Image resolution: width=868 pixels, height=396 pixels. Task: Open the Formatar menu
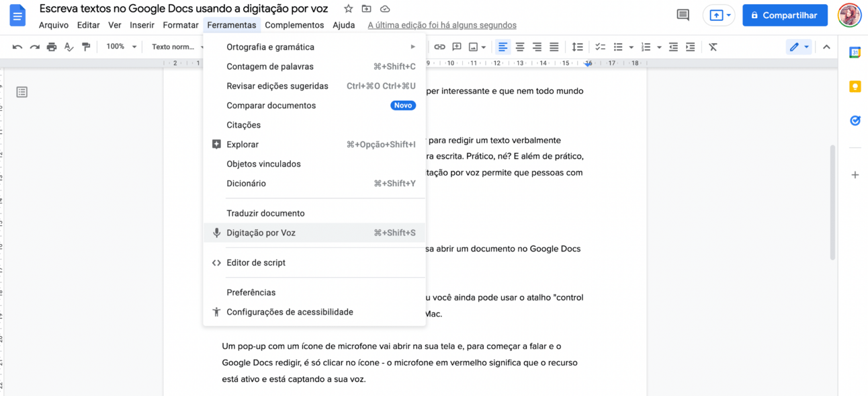tap(181, 25)
